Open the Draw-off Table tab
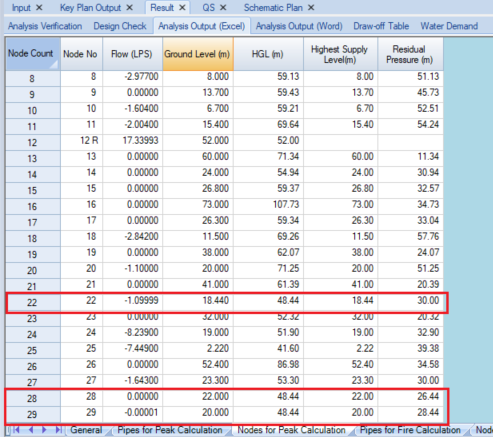The width and height of the screenshot is (493, 437). click(381, 26)
